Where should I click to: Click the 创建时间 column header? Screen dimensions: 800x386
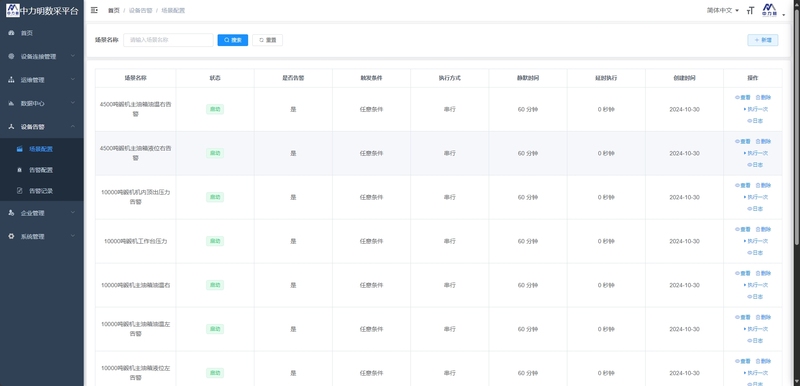point(684,78)
